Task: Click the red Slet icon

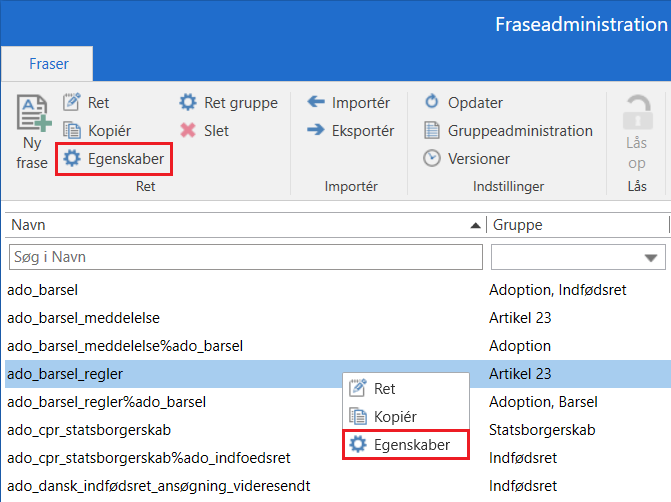Action: click(x=188, y=131)
